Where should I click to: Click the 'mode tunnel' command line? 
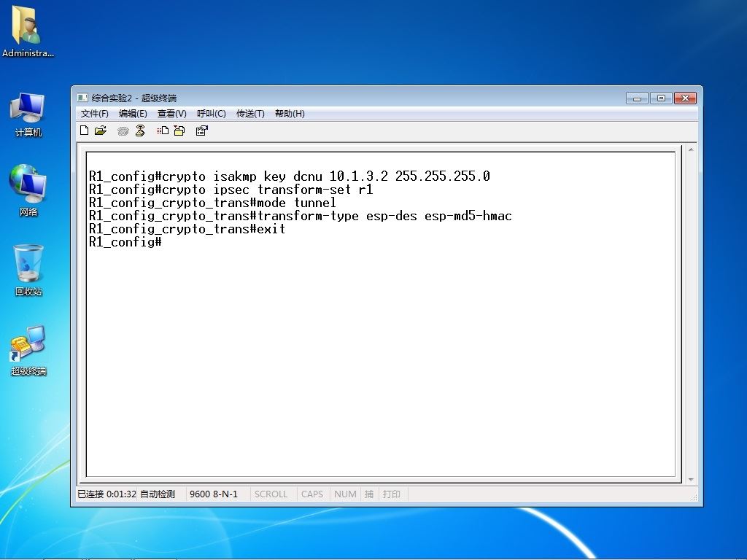coord(212,203)
